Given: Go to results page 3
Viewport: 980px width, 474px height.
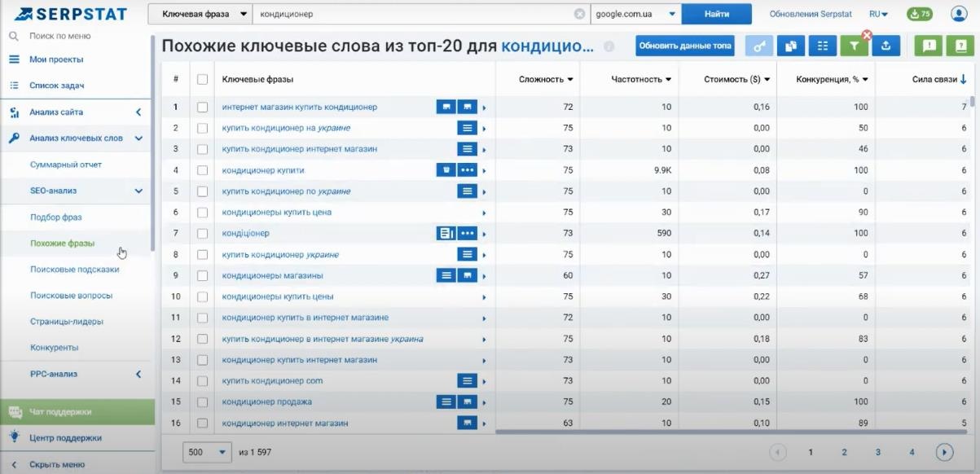Looking at the screenshot, I should pos(878,452).
